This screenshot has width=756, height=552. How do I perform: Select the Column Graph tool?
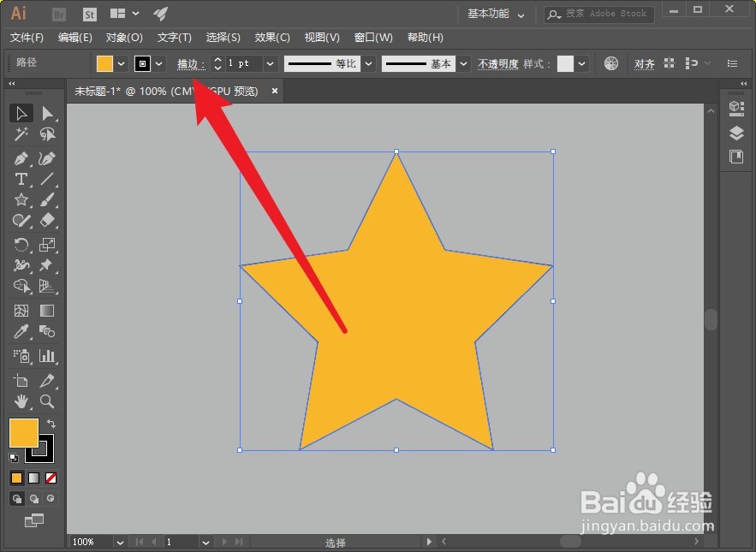click(x=47, y=356)
